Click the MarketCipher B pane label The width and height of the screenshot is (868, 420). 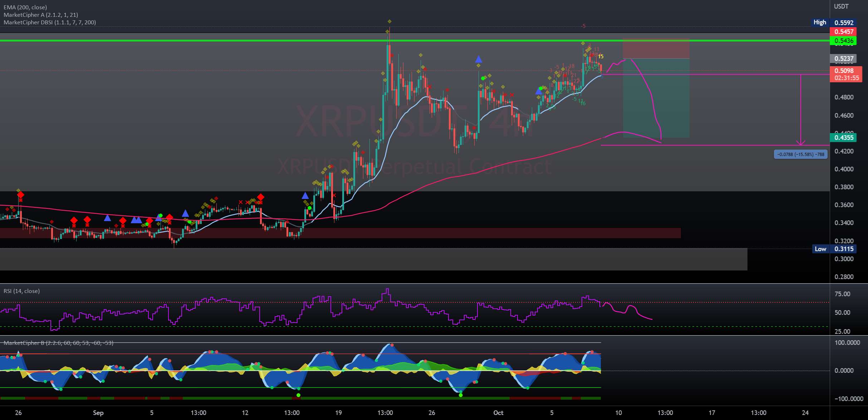tap(58, 343)
